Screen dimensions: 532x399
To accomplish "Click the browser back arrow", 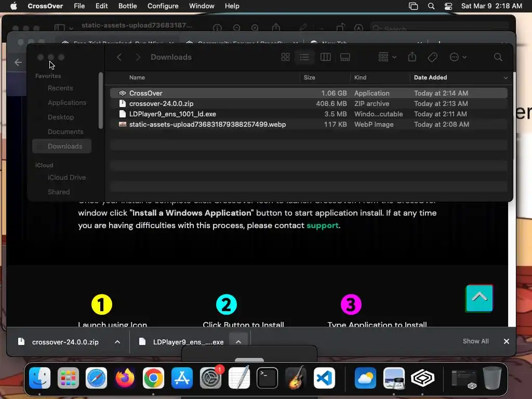I will click(x=18, y=62).
